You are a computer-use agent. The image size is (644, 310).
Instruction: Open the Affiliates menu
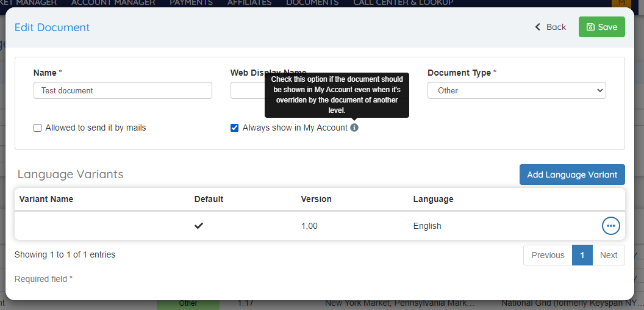pos(249,3)
